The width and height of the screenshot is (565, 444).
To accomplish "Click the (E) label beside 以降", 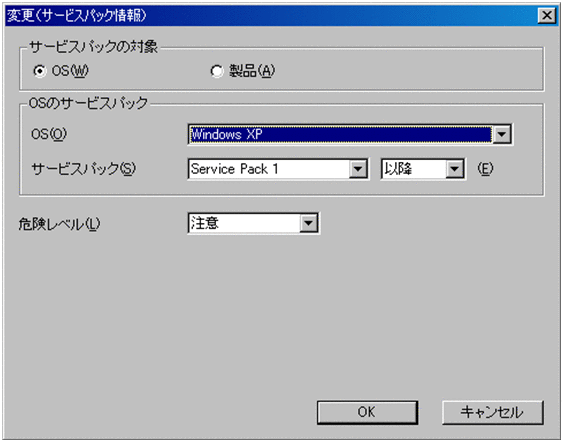I will coord(485,169).
